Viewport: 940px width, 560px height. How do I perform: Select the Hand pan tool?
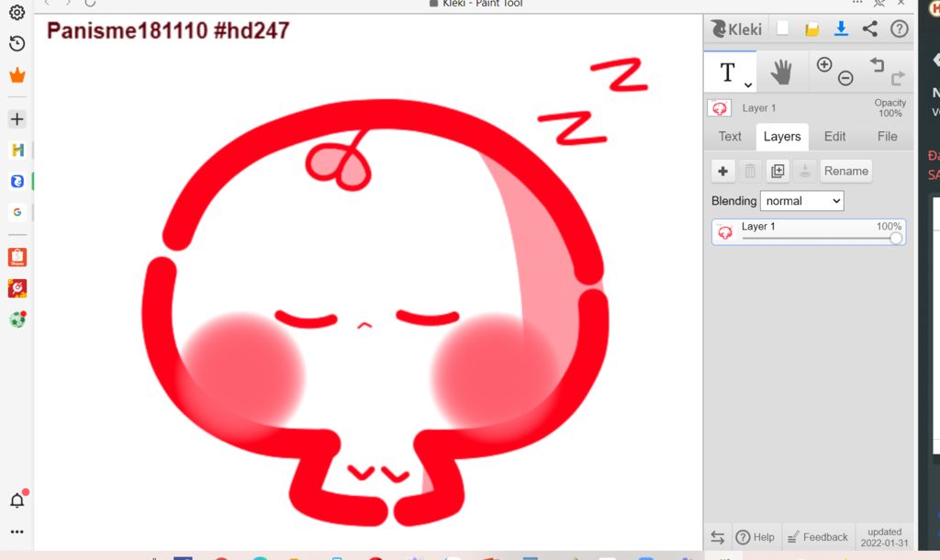pyautogui.click(x=781, y=73)
